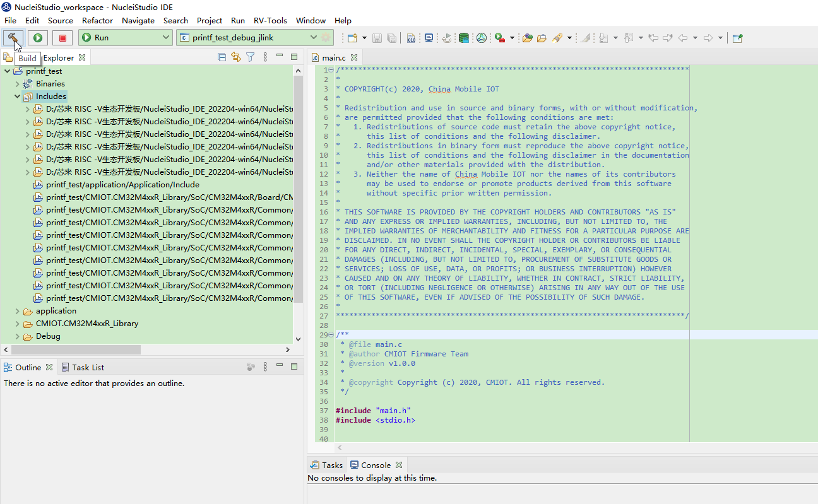Click the binary 010 toolbar icon

tap(411, 38)
